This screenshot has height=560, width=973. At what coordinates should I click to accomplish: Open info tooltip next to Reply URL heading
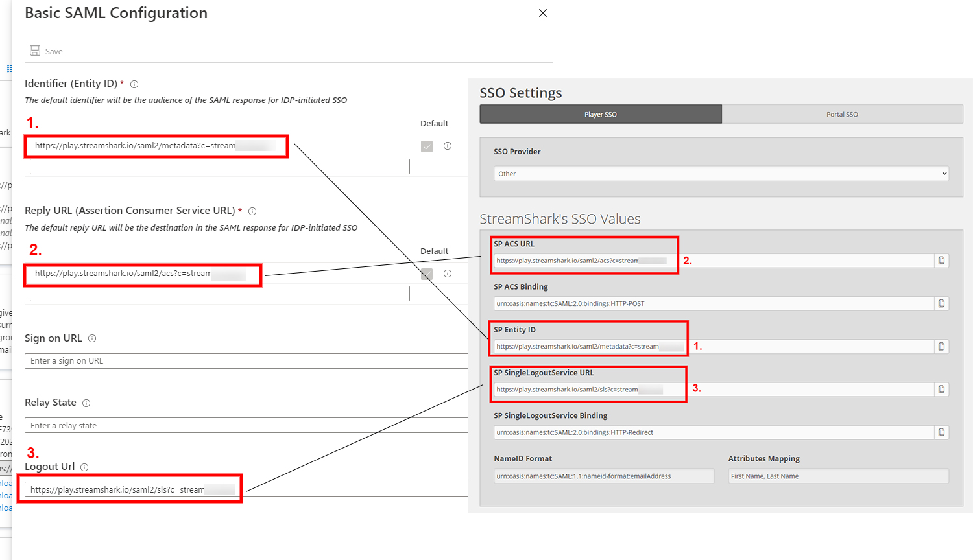(x=252, y=211)
